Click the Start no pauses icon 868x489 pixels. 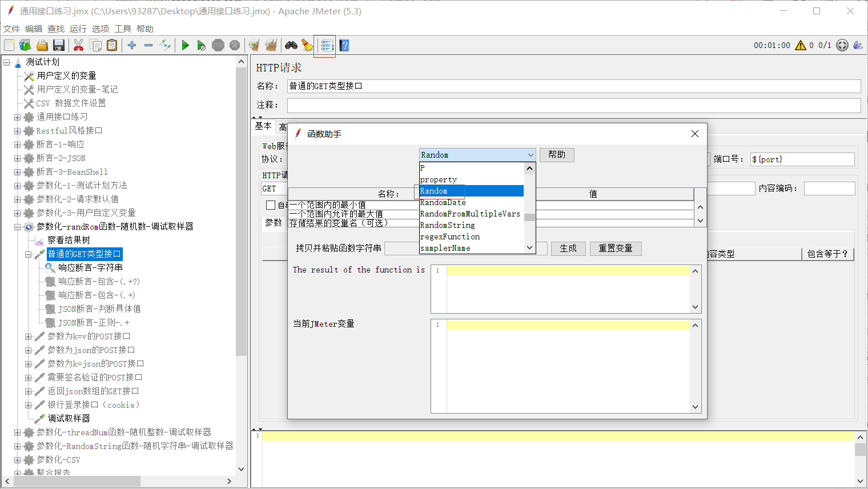click(x=202, y=45)
